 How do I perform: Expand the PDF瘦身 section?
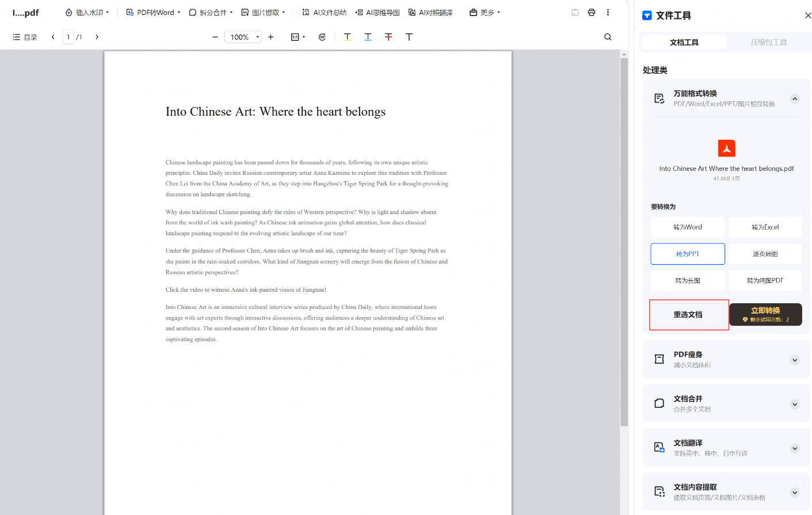click(x=794, y=360)
